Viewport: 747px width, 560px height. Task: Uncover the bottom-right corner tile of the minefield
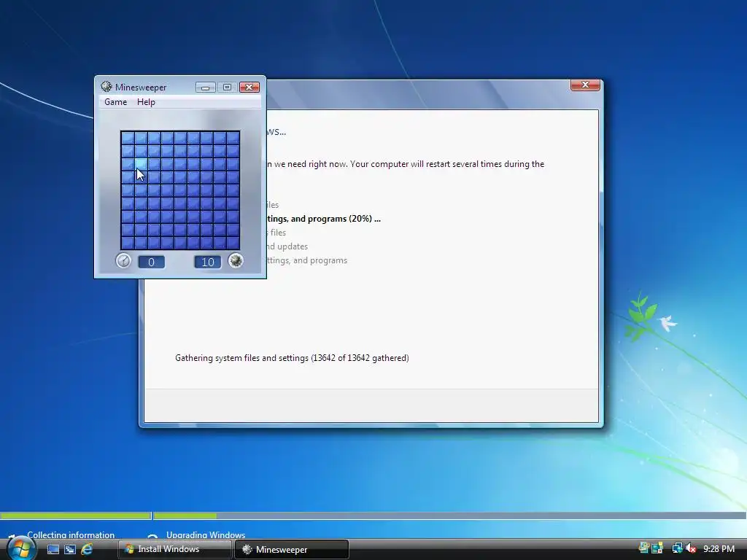pos(233,243)
